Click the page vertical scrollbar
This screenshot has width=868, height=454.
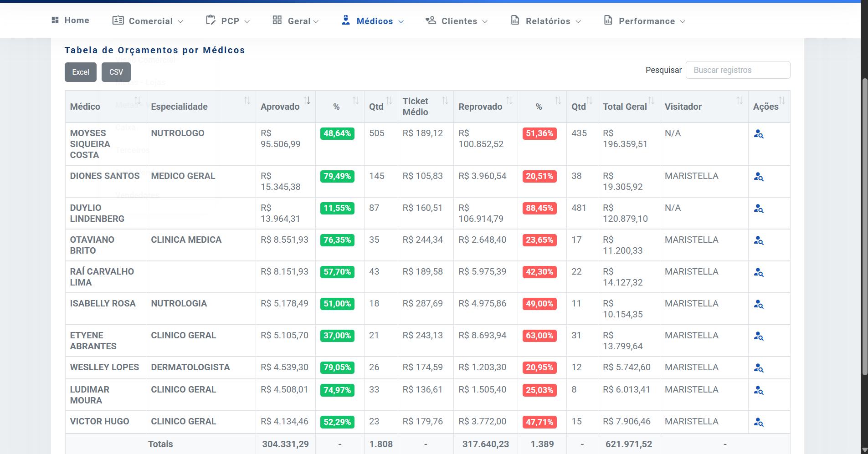pyautogui.click(x=864, y=227)
